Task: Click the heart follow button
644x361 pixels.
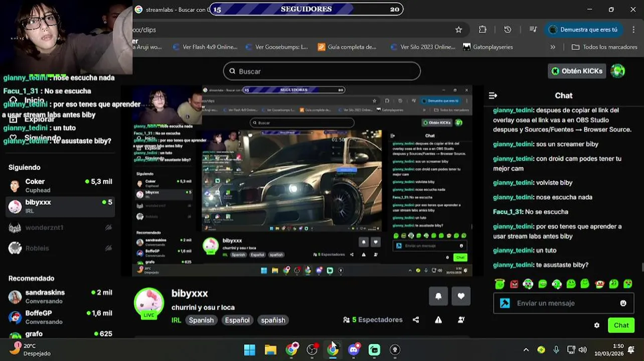Action: pyautogui.click(x=461, y=296)
